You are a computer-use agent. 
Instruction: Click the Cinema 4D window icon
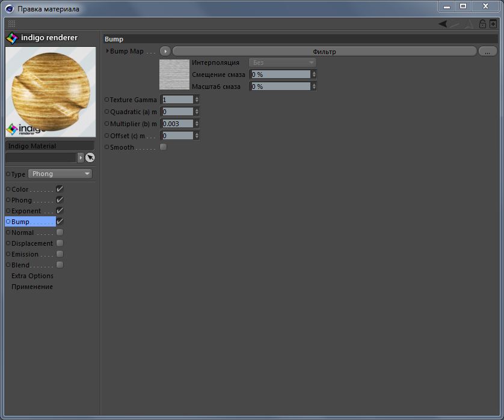[x=9, y=8]
